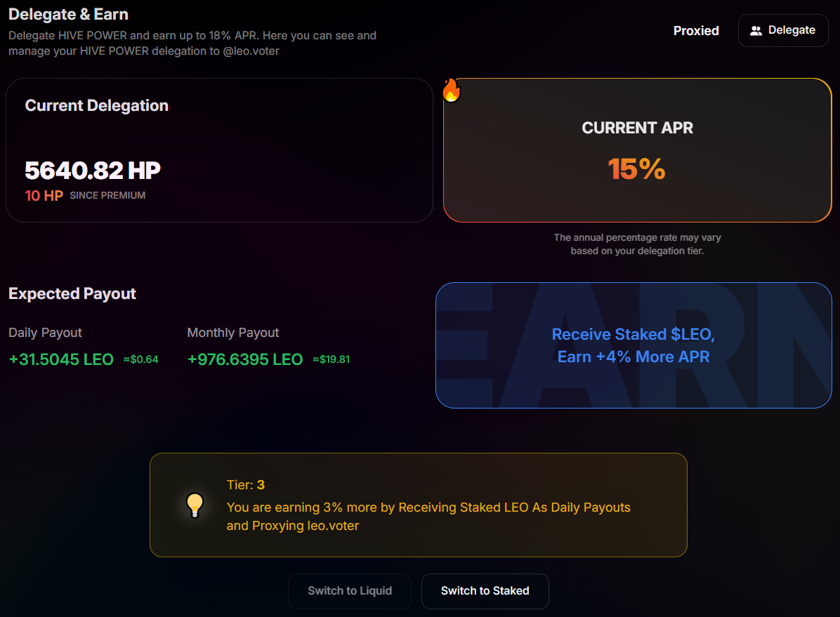Switch payout to Liquid
This screenshot has height=617, width=840.
coord(350,591)
